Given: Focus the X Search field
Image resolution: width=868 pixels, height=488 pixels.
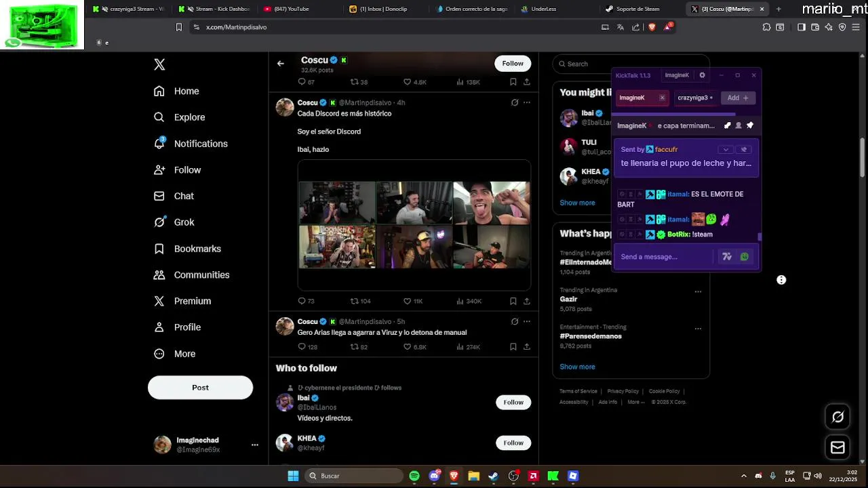Looking at the screenshot, I should pos(631,64).
